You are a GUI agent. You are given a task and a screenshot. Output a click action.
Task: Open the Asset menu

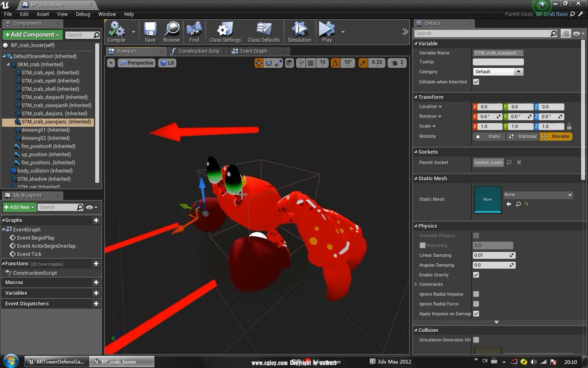click(x=42, y=14)
